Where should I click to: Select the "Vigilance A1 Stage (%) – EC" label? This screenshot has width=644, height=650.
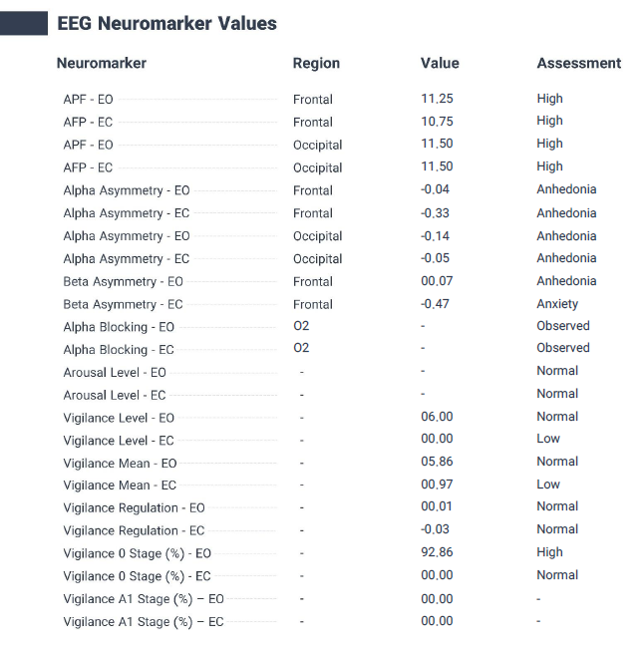click(x=144, y=622)
